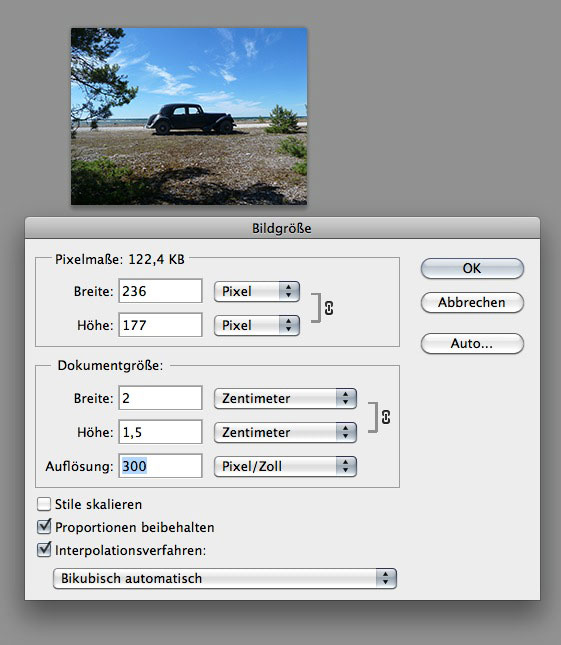Open the pixel height unit dropdown

257,325
